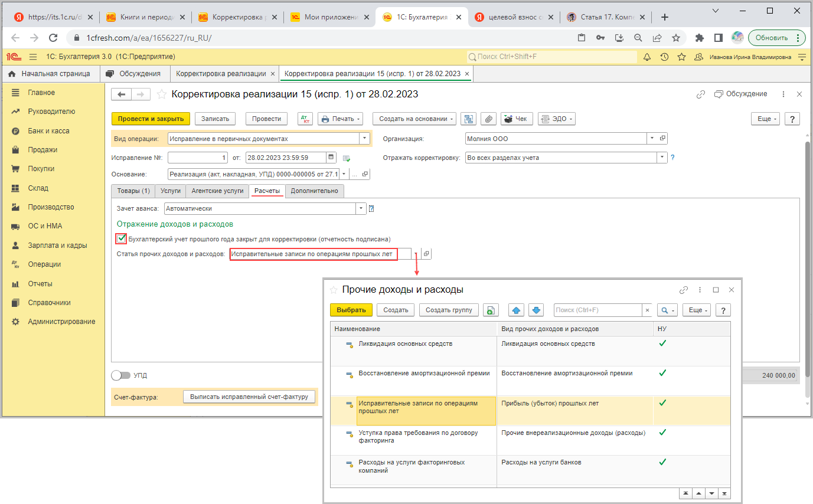Open Администрирование section in sidebar
Screen dimensions: 813x504
pyautogui.click(x=61, y=322)
